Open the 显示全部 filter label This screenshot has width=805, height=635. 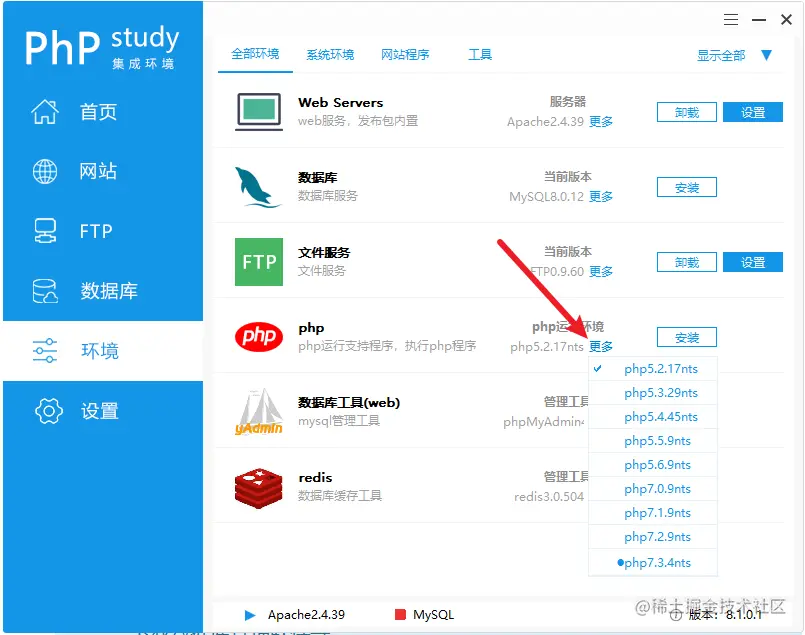(721, 55)
